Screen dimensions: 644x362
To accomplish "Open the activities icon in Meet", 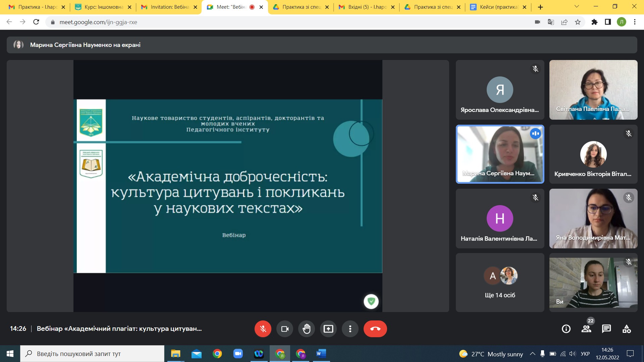I will point(627,329).
